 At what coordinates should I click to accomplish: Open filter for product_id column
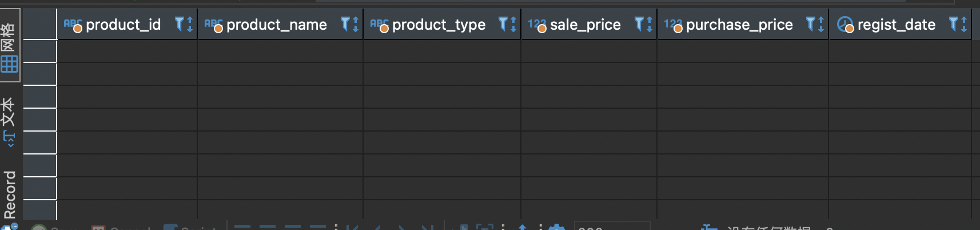point(180,24)
